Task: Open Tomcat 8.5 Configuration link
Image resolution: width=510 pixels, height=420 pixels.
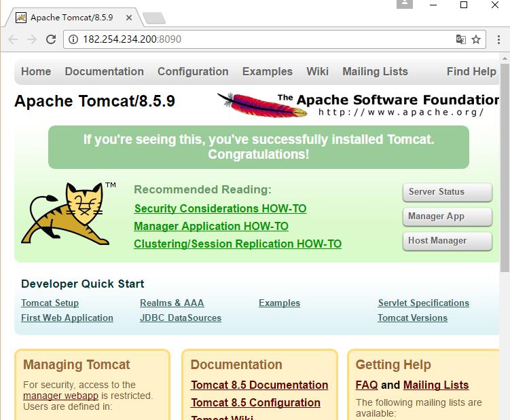Action: click(x=255, y=402)
